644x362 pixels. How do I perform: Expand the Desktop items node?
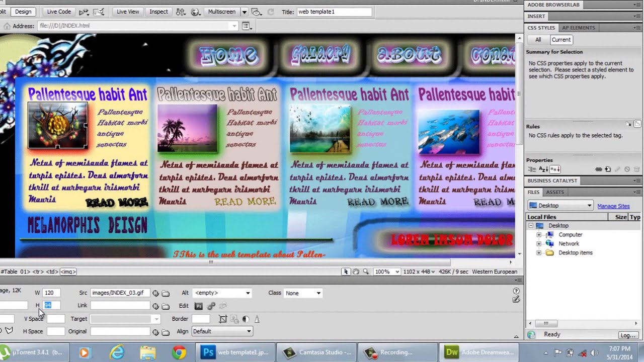tap(539, 253)
